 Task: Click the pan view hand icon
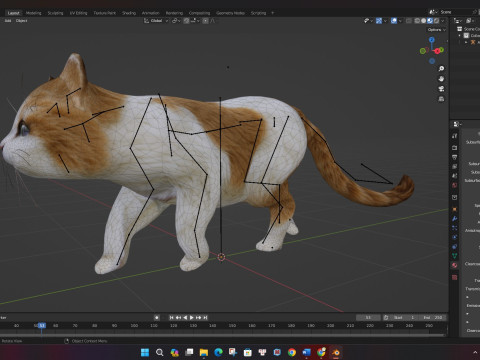[x=441, y=79]
